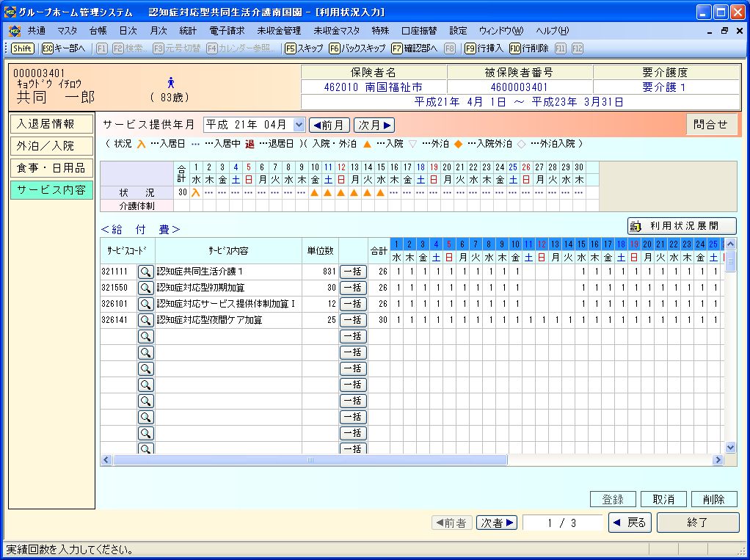This screenshot has height=560, width=750.
Task: Open the 未収金管理 menu
Action: point(279,31)
